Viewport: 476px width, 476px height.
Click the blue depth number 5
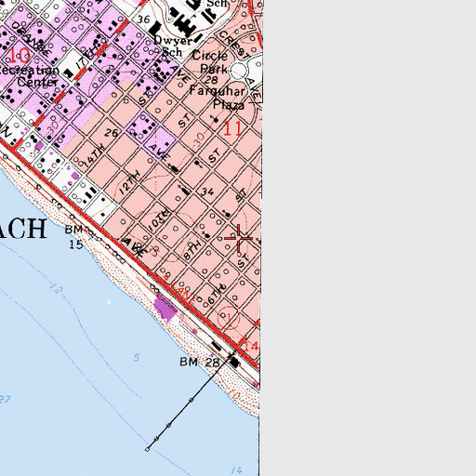pos(137,358)
